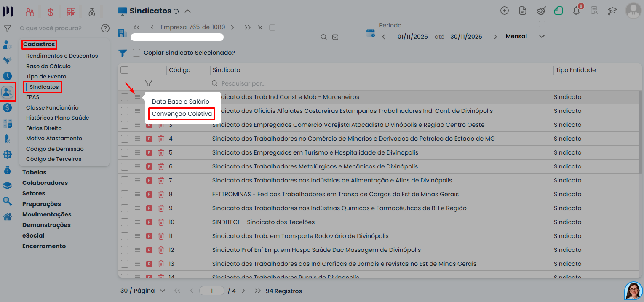Toggle the select-all checkbox in table header
644x302 pixels.
coord(125,70)
